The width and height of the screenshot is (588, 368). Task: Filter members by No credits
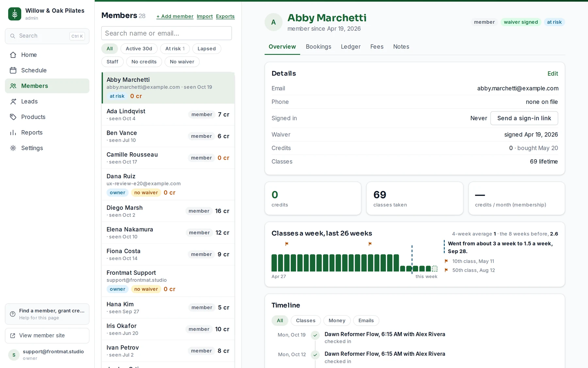tap(144, 62)
